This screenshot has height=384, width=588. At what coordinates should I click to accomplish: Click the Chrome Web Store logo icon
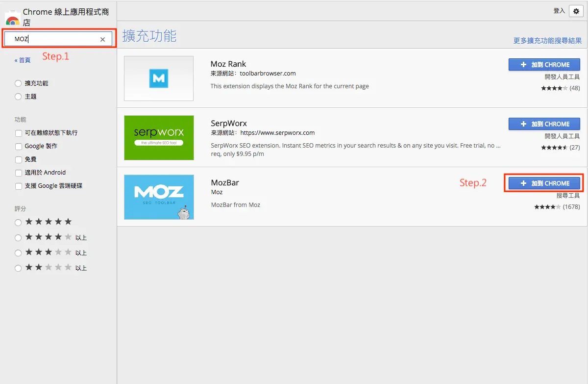pos(12,19)
